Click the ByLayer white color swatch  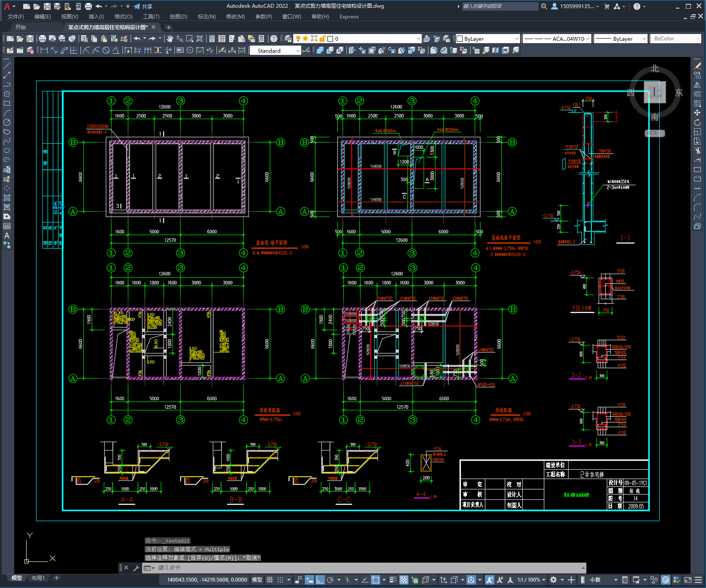click(x=460, y=39)
